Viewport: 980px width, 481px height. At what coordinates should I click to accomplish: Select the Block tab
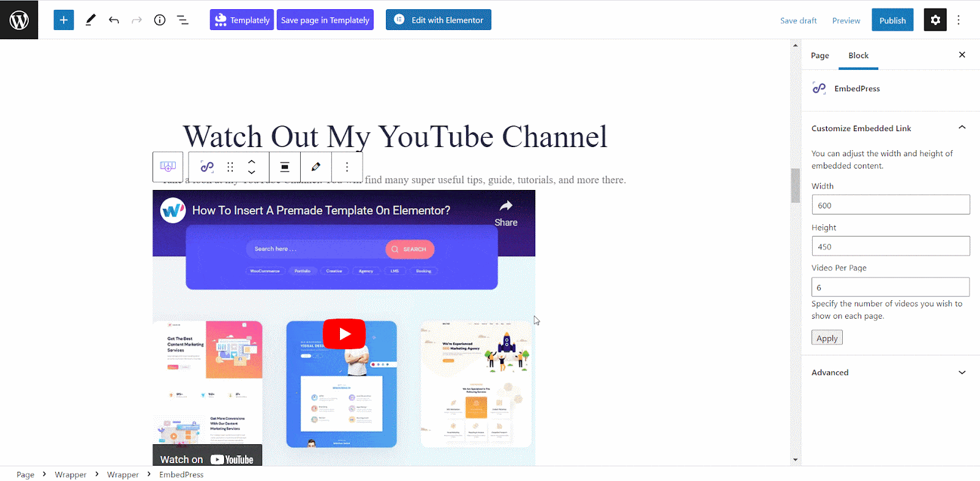858,55
